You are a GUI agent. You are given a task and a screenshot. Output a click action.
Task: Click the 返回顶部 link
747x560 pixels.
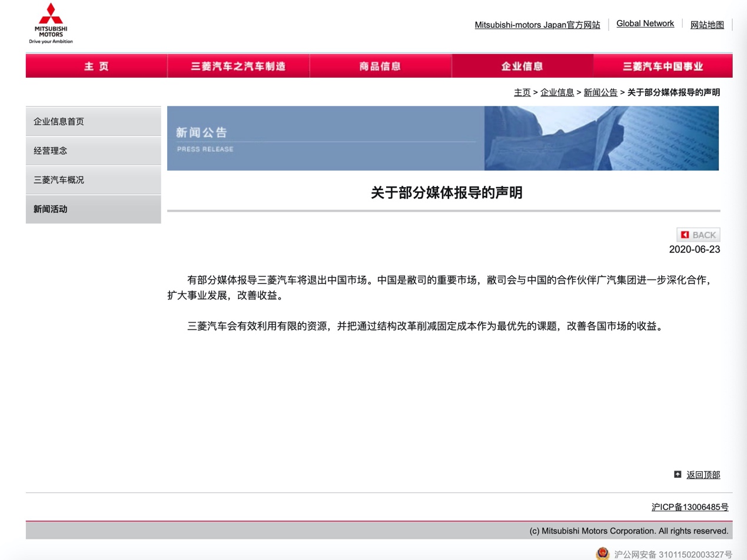pyautogui.click(x=703, y=475)
